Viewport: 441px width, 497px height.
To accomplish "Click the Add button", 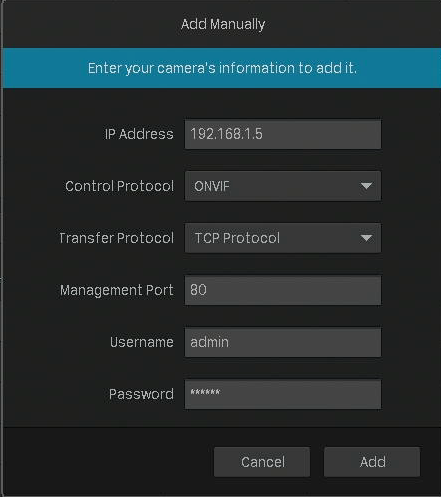I will (x=372, y=462).
